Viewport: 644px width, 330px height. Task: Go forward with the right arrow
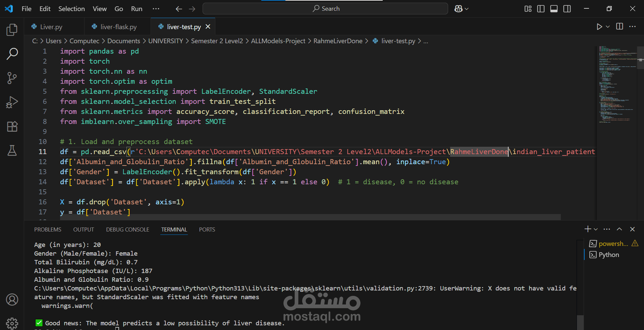pyautogui.click(x=192, y=9)
